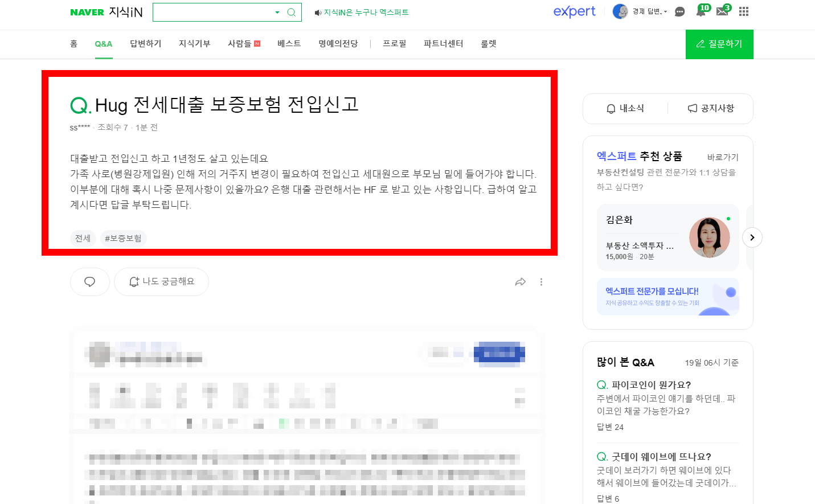Open the chat speech bubble icon
The width and height of the screenshot is (815, 504).
pyautogui.click(x=679, y=11)
